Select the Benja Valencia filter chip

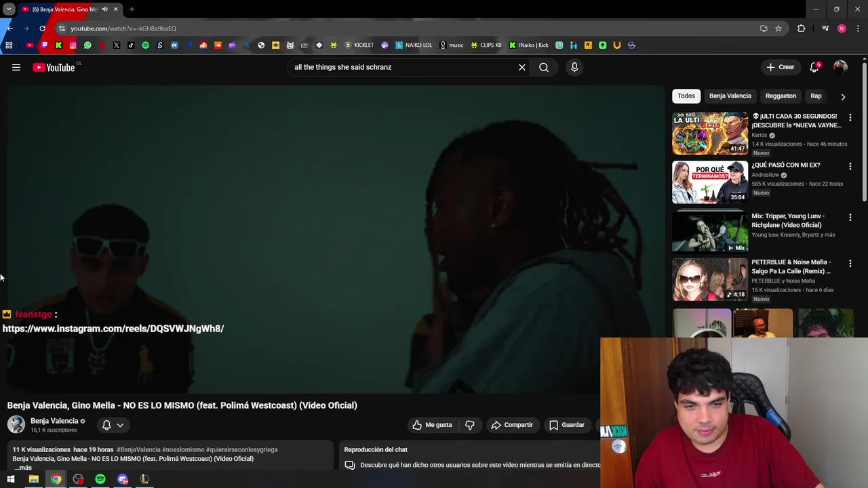click(730, 96)
